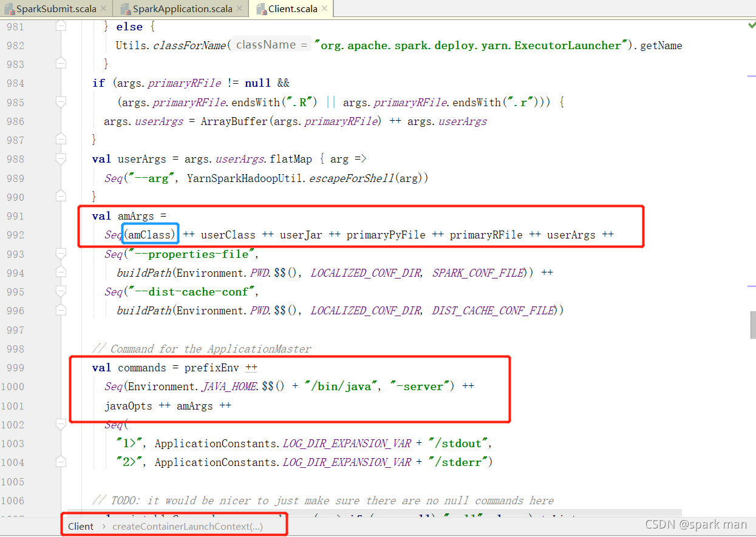Collapse the fold marker at line 983
Viewport: 756px width, 537px height.
point(60,64)
